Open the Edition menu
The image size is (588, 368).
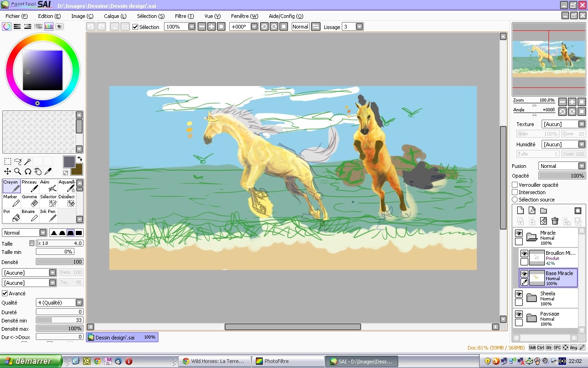coord(49,16)
